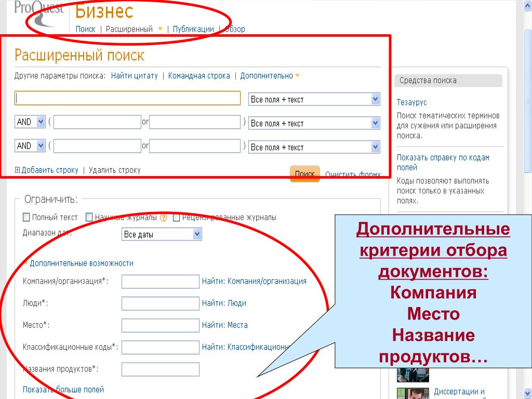Viewport: 532px width, 399px height.
Task: Focus the Компания/организация input field
Action: point(160,282)
